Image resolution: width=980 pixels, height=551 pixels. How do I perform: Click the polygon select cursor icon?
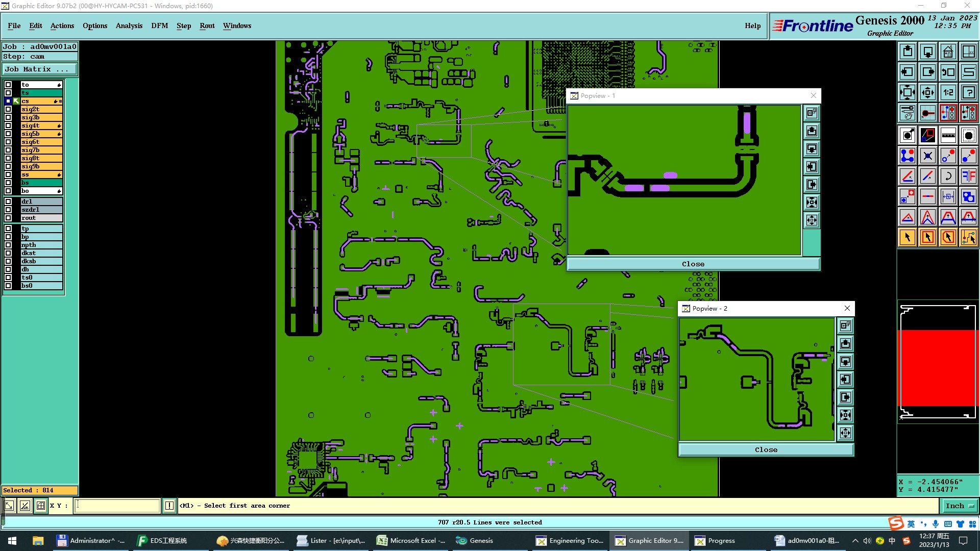948,237
